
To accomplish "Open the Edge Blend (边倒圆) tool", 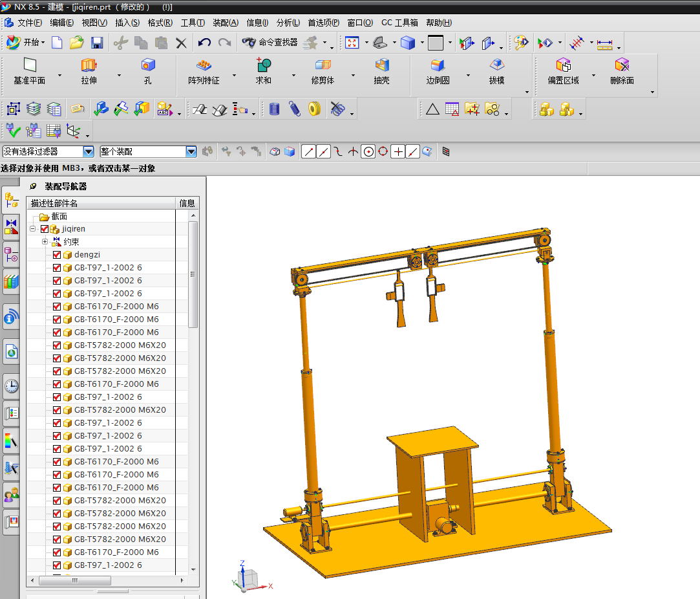I will [438, 65].
